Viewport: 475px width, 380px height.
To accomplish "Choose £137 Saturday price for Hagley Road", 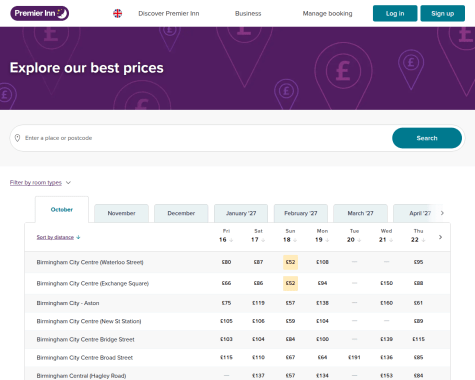I will point(258,376).
